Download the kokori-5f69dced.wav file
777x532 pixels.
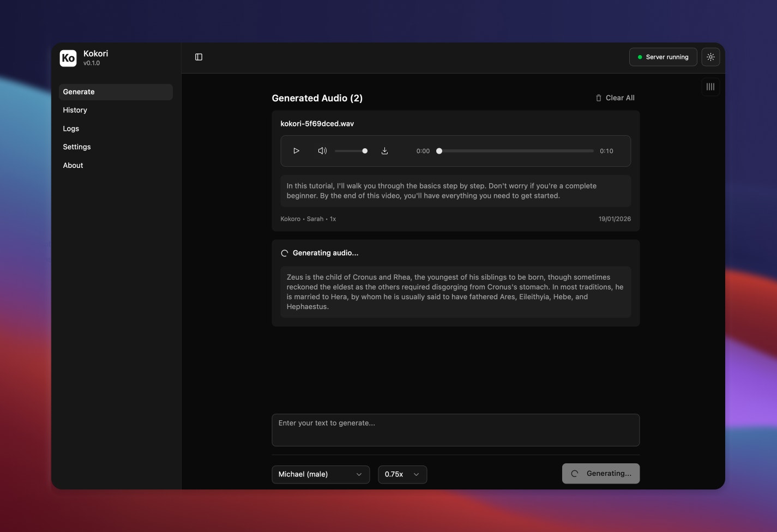[384, 151]
